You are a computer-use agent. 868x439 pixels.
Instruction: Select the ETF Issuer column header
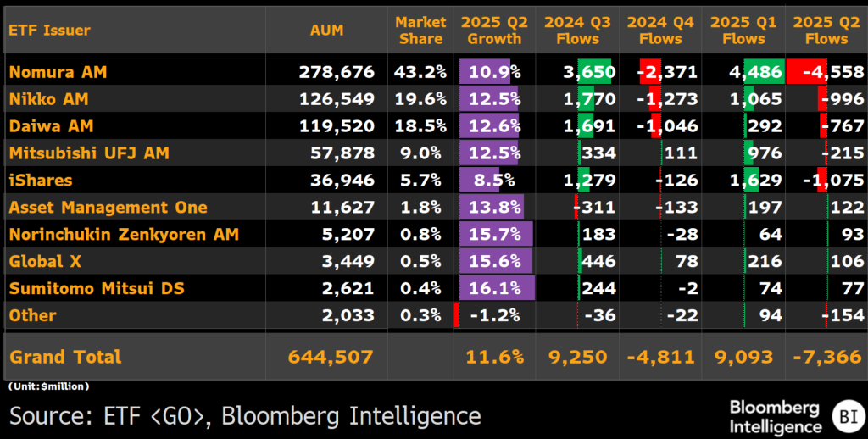49,31
